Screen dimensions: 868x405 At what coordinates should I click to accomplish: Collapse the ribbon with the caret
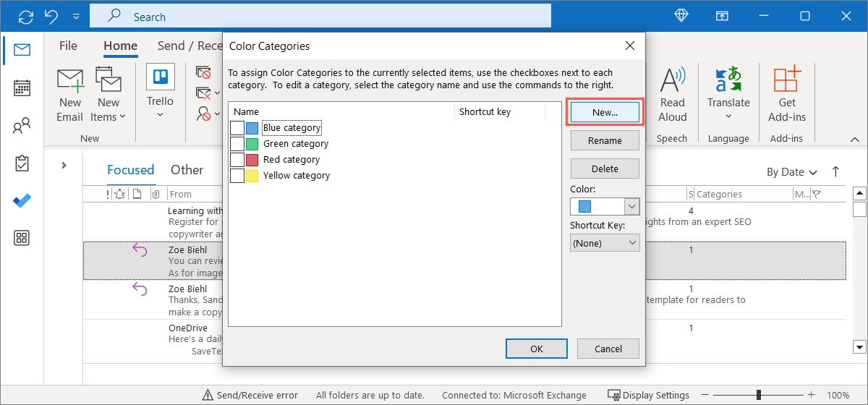click(x=854, y=138)
